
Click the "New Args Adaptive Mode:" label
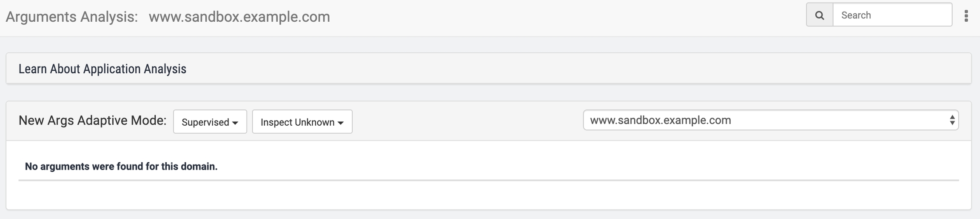[x=92, y=121]
